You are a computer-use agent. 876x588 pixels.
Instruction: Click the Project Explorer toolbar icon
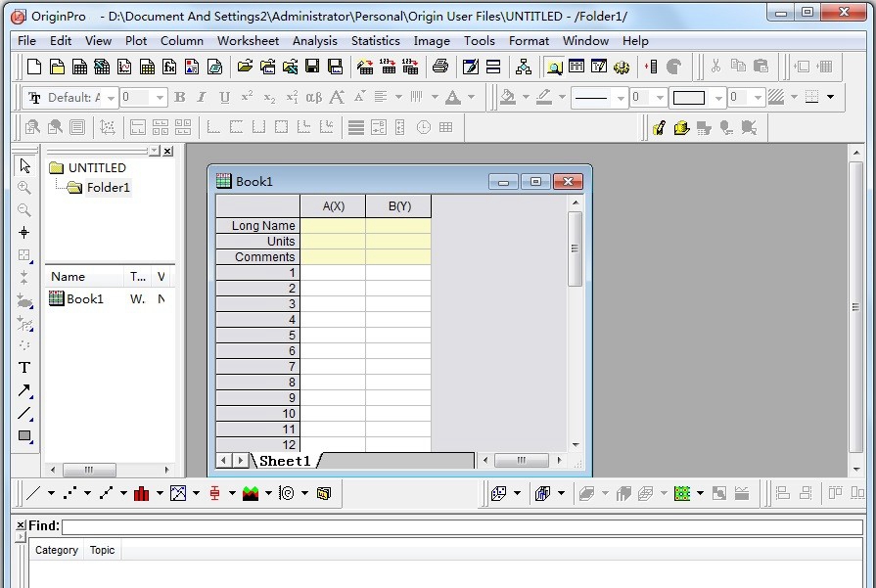pos(554,67)
